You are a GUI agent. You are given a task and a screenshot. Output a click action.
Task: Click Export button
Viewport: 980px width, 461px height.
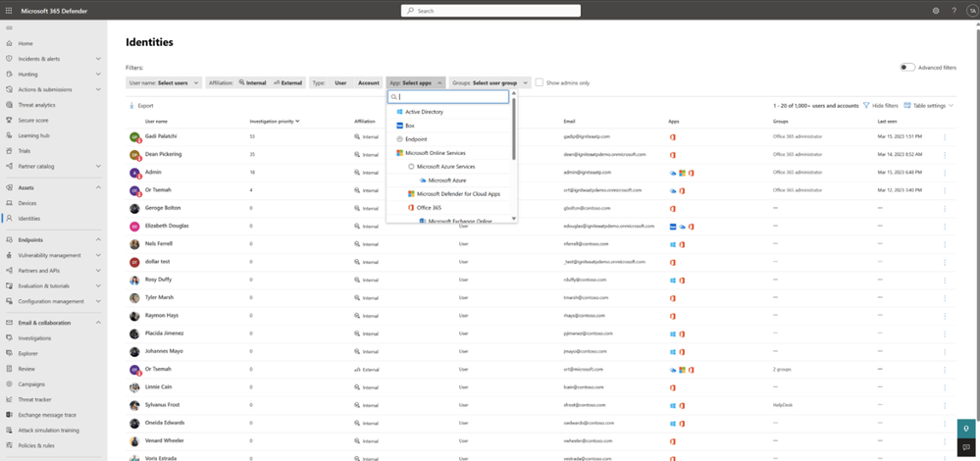(x=141, y=106)
